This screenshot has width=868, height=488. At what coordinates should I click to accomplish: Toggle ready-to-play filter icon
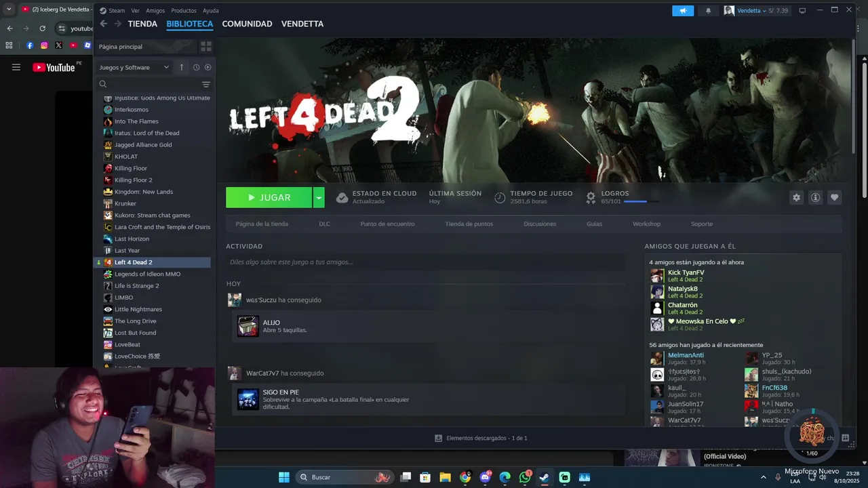(x=208, y=67)
